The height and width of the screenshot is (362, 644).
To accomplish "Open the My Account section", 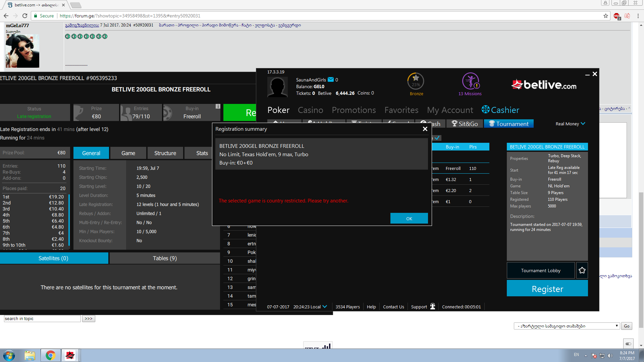I will pyautogui.click(x=450, y=110).
